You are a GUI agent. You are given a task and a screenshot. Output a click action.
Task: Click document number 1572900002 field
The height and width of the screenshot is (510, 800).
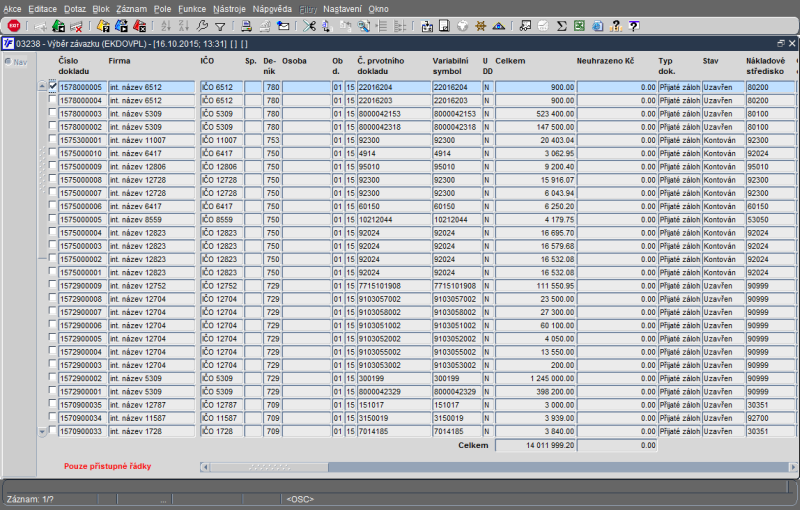pos(82,378)
